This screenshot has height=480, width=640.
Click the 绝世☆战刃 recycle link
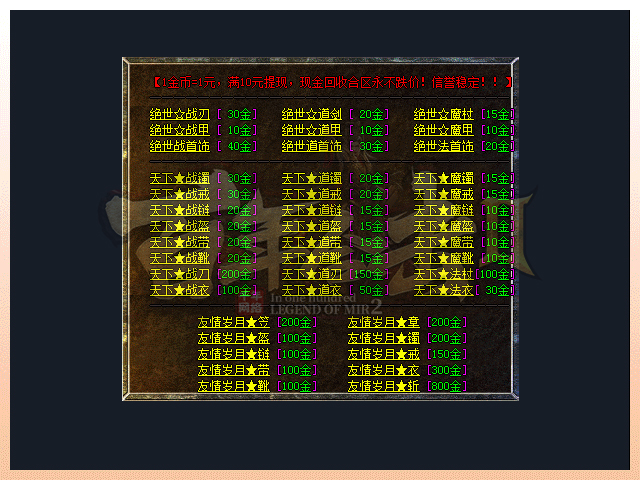point(180,115)
